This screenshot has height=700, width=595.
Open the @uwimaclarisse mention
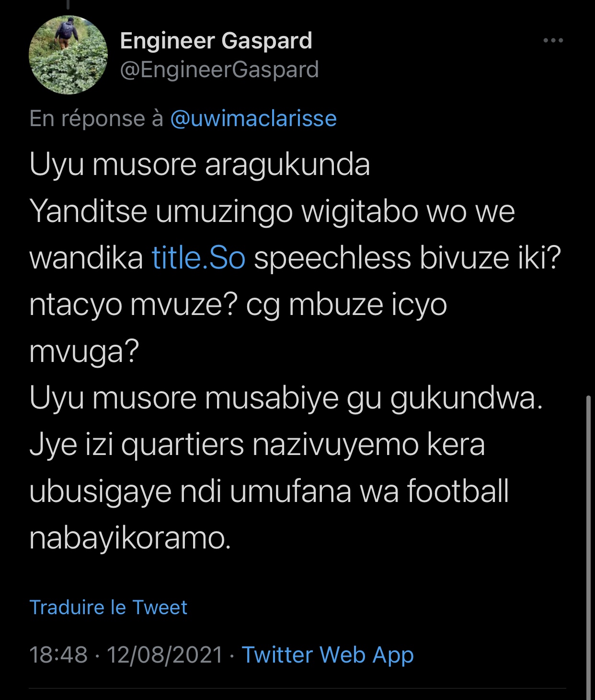(x=253, y=119)
